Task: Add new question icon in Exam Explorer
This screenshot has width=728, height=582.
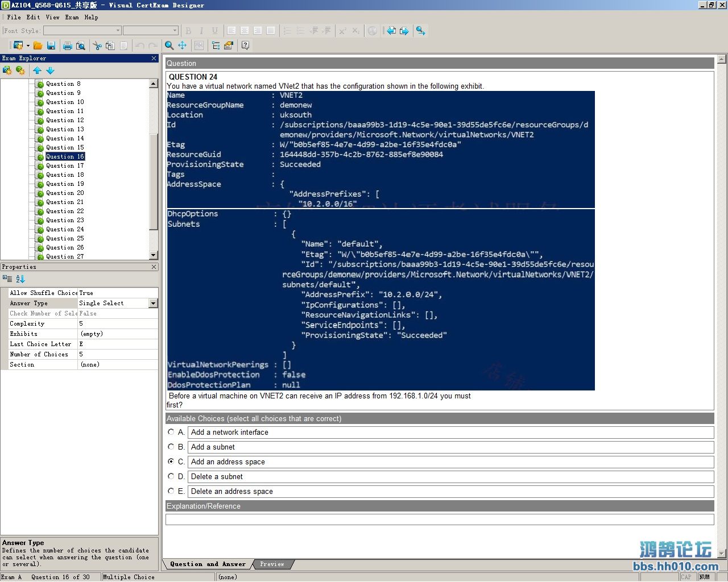Action: (x=20, y=70)
